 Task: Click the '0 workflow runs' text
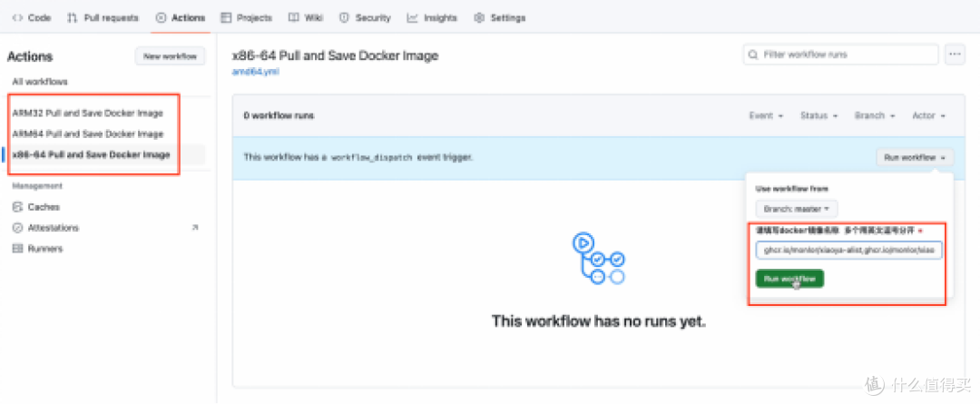(x=279, y=115)
